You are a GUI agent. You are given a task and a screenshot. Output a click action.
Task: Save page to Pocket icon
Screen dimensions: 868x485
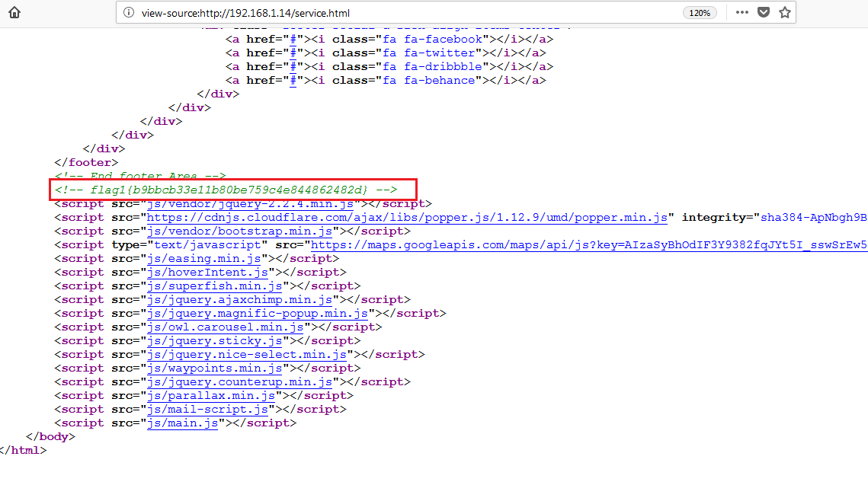point(764,12)
